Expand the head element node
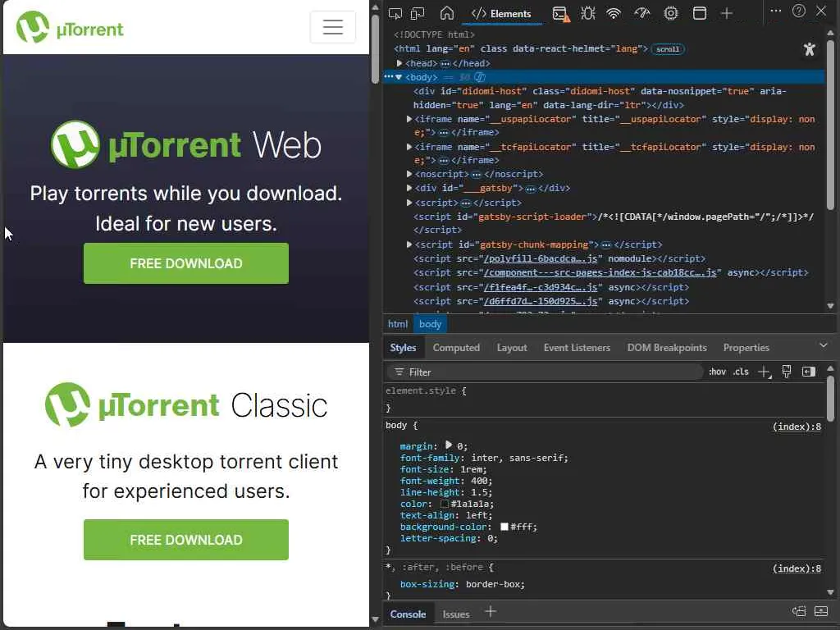The width and height of the screenshot is (840, 630). click(x=399, y=63)
